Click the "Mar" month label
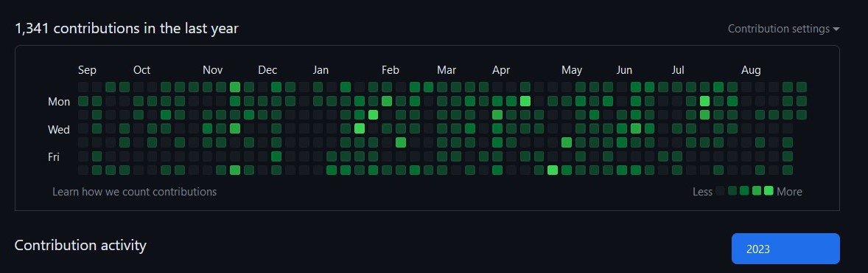868x273 pixels. tap(447, 70)
